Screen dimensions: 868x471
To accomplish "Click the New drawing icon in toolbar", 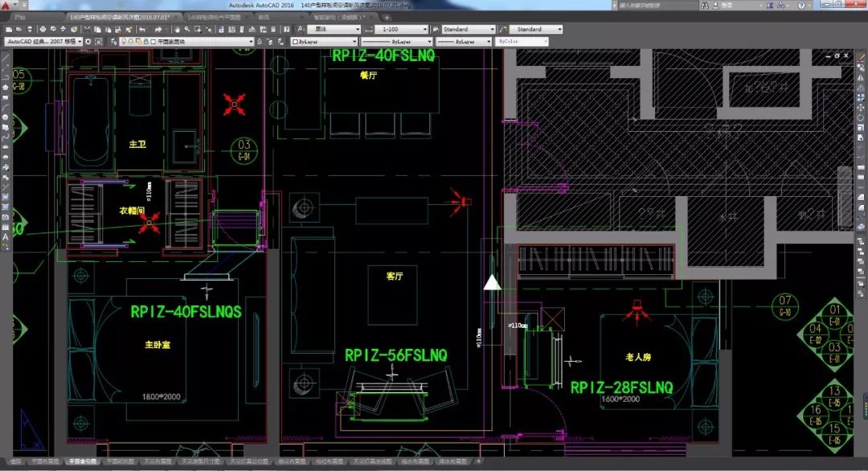I will click(9, 29).
